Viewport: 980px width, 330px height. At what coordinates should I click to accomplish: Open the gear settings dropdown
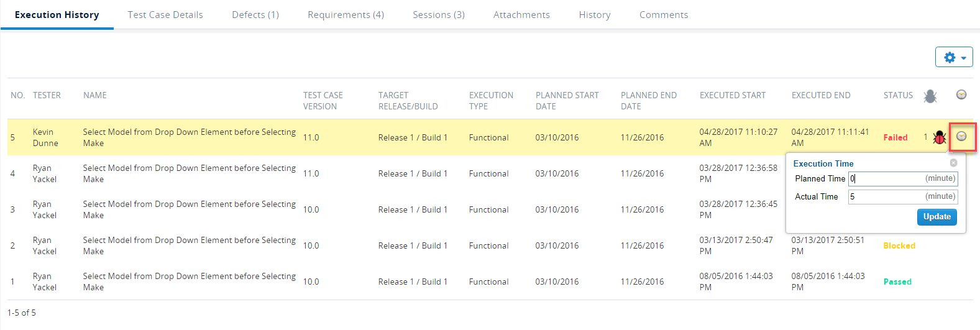click(x=954, y=57)
